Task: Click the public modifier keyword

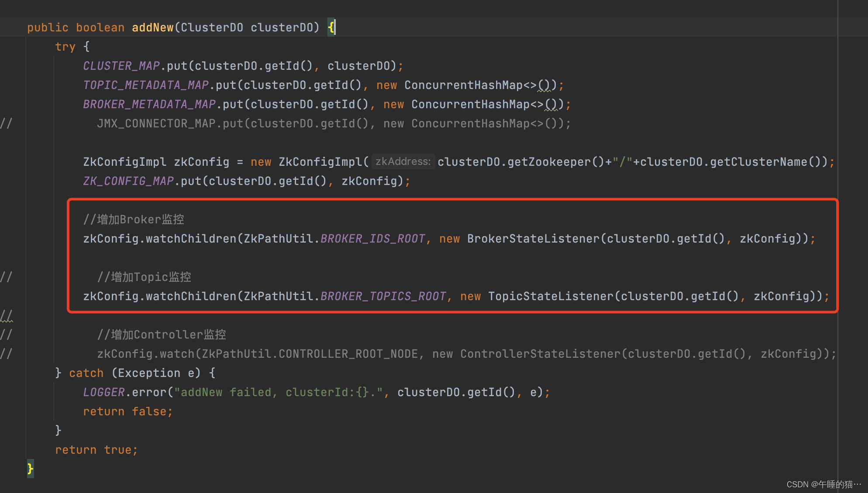Action: [48, 27]
